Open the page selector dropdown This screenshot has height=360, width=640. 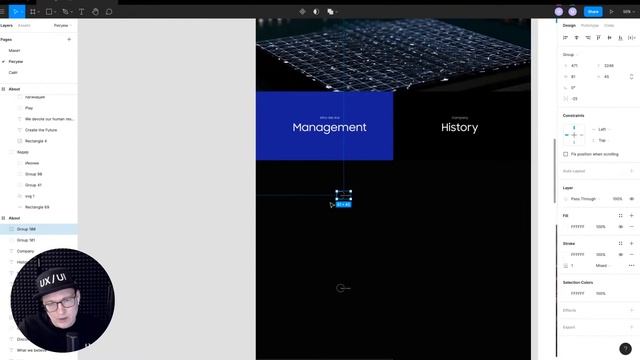[62, 25]
